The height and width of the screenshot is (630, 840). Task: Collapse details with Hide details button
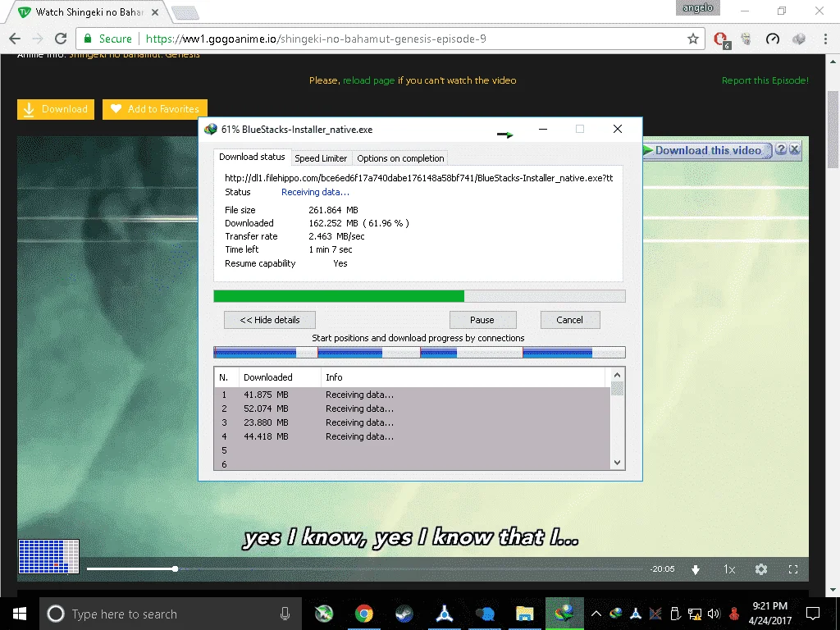click(x=269, y=320)
